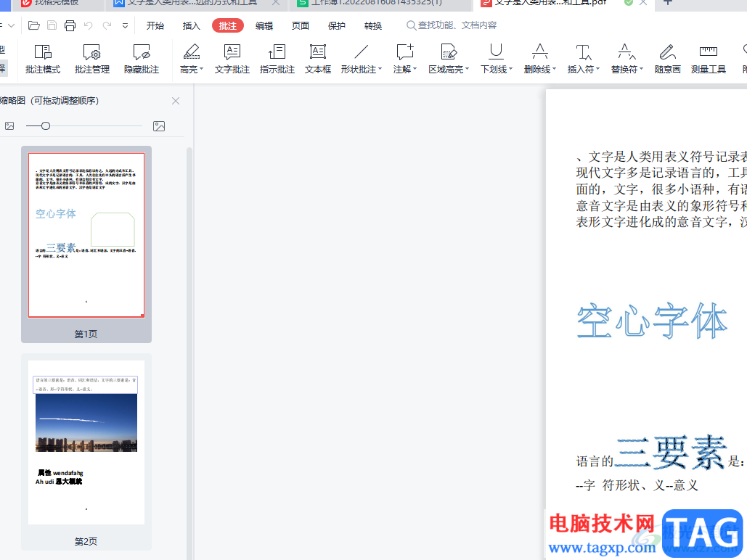Image resolution: width=747 pixels, height=560 pixels.
Task: Expand the 下划线 dropdown arrow
Action: click(511, 70)
